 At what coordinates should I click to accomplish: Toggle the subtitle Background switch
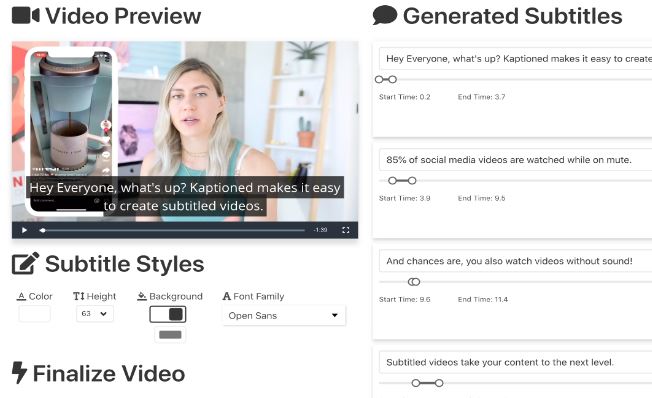[x=168, y=314]
